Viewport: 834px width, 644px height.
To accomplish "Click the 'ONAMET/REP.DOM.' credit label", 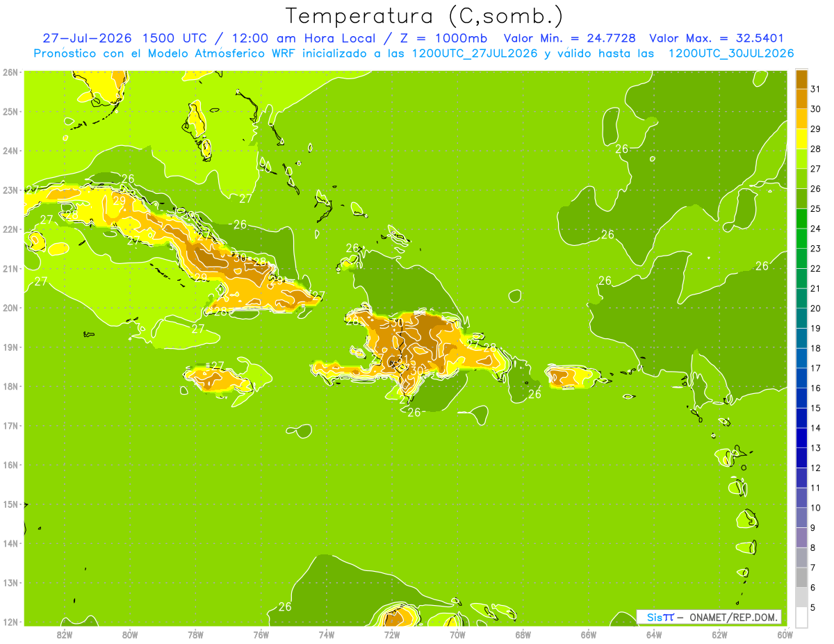I will coord(734,617).
